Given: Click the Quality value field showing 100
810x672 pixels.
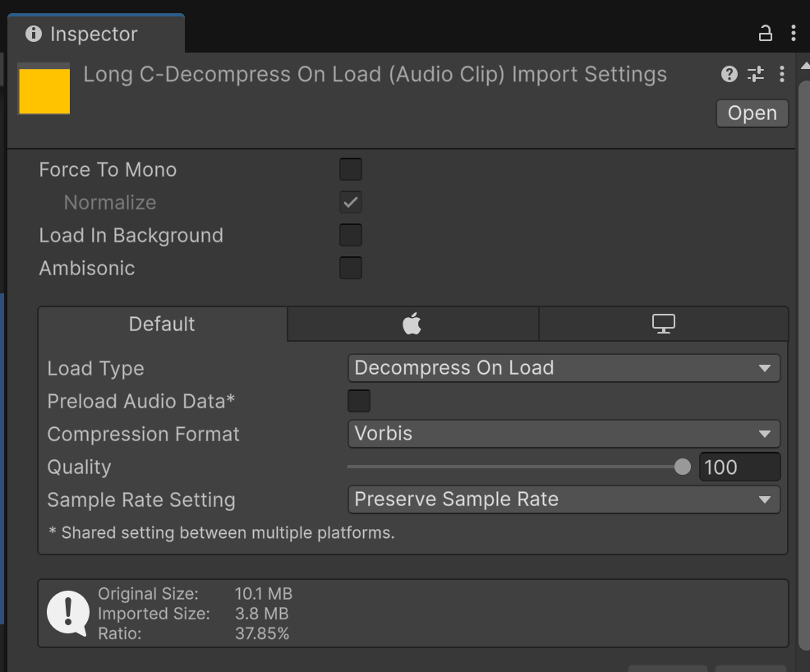Looking at the screenshot, I should (x=739, y=467).
